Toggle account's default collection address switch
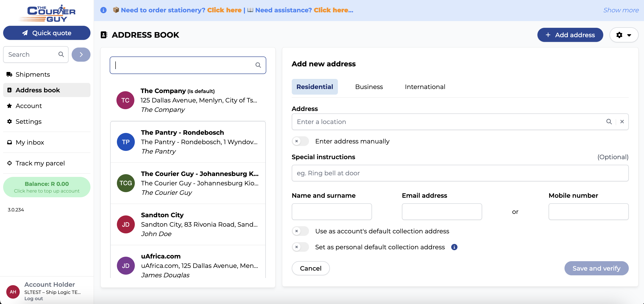Screen dimensions: 644x304 click(x=300, y=231)
